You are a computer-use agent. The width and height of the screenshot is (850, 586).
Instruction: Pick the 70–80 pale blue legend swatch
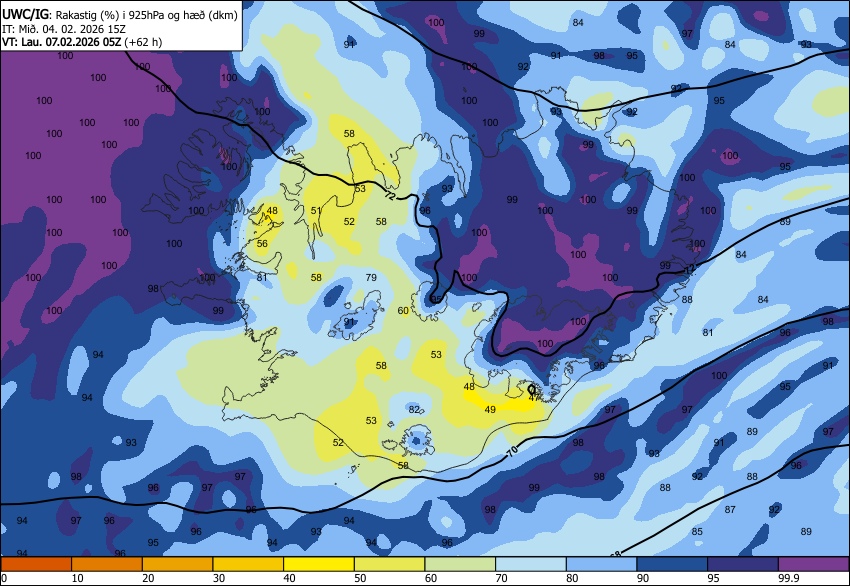coord(531,564)
